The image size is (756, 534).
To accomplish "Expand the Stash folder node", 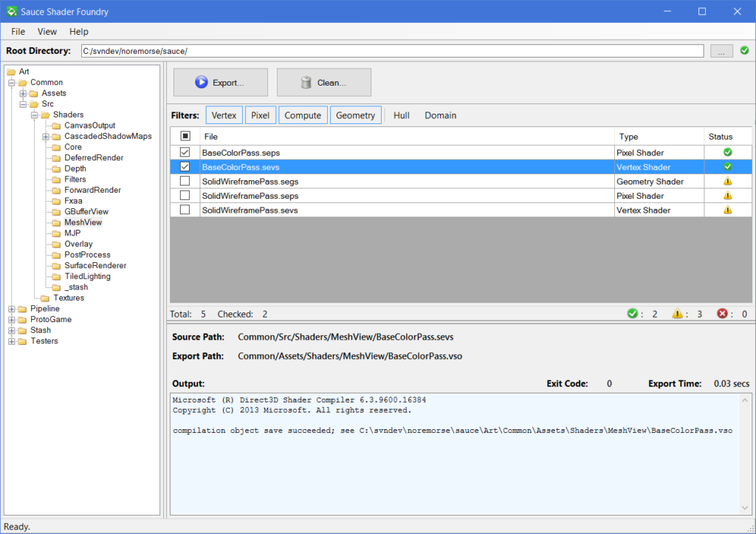I will coord(12,330).
